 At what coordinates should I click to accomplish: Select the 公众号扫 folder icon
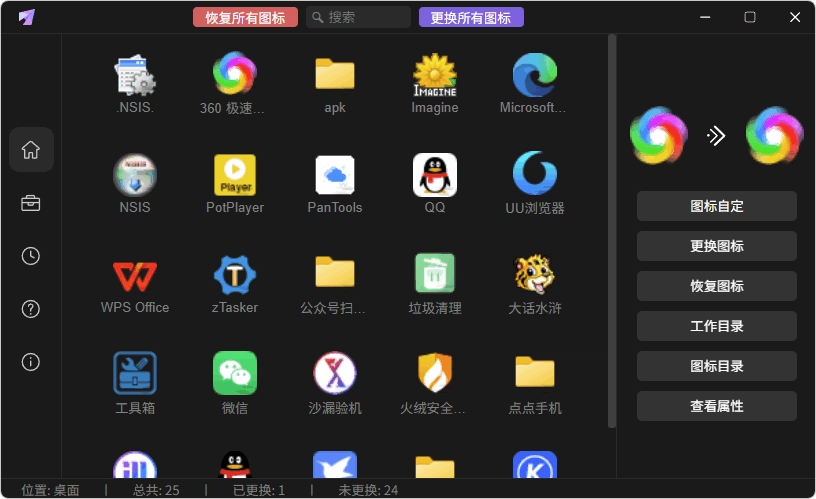pyautogui.click(x=335, y=272)
